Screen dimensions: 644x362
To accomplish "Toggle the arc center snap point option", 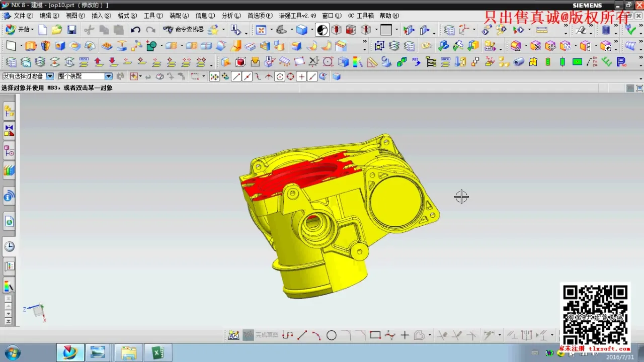I will [x=280, y=76].
